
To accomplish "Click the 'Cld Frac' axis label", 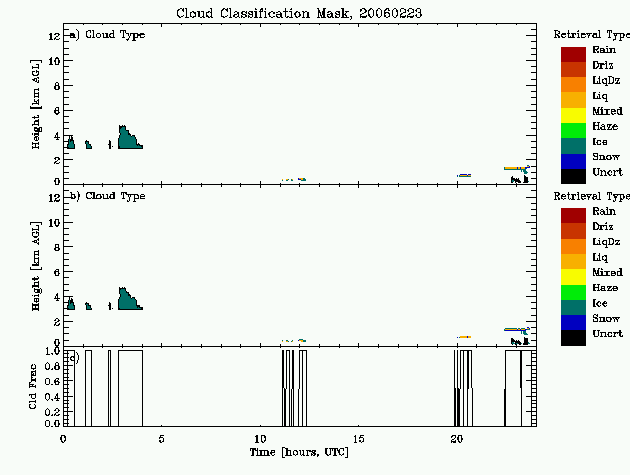I will click(33, 387).
